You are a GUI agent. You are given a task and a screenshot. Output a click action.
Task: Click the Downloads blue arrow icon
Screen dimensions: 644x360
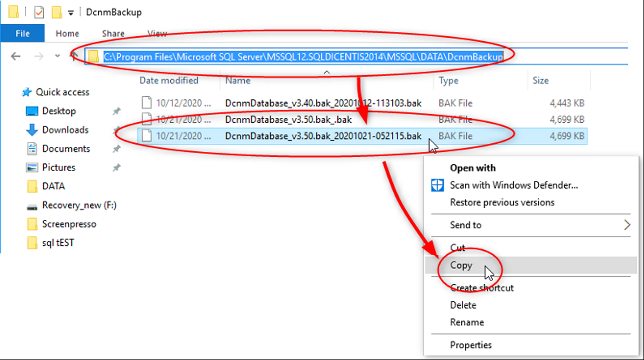(32, 130)
